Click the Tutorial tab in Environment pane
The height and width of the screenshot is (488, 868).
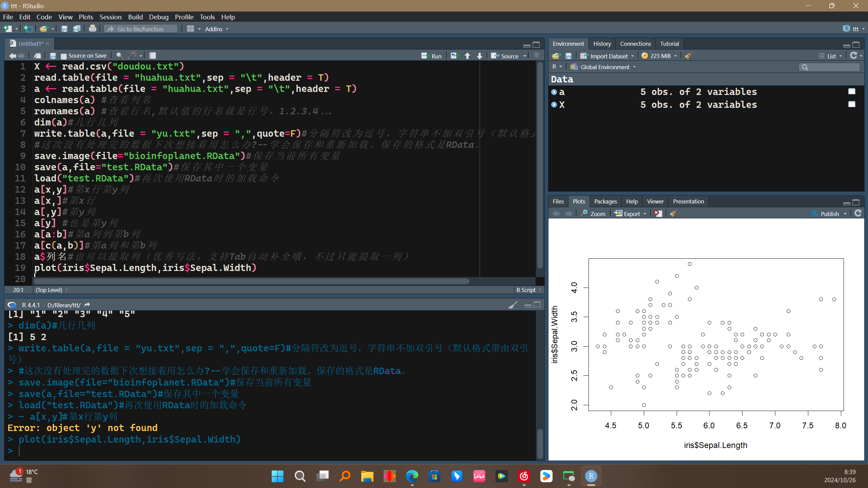(x=669, y=43)
